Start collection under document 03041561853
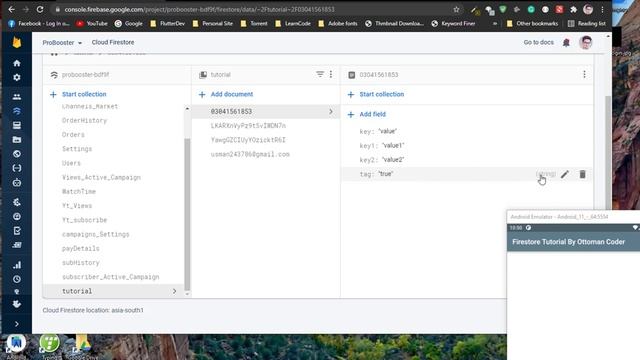The width and height of the screenshot is (640, 360). point(376,94)
